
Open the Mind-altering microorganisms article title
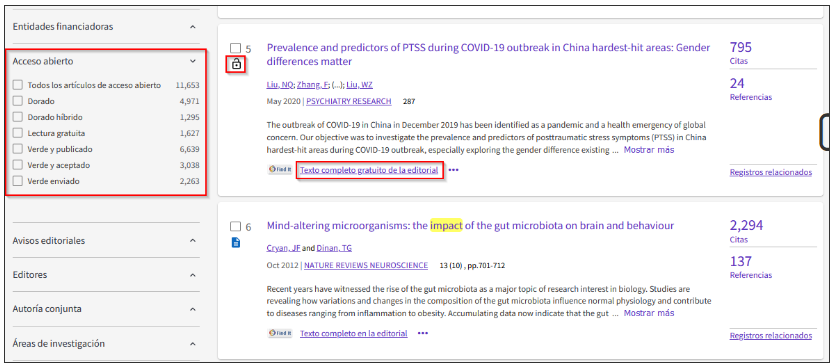[x=470, y=226]
